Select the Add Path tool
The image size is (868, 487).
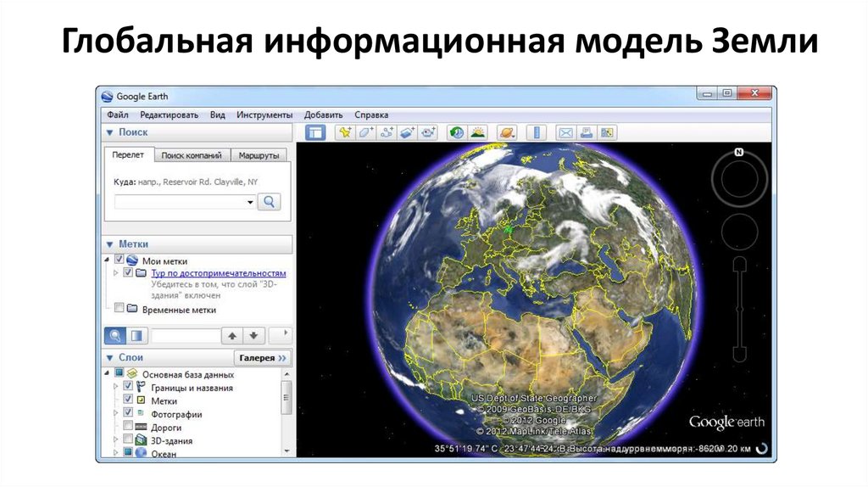[x=387, y=132]
